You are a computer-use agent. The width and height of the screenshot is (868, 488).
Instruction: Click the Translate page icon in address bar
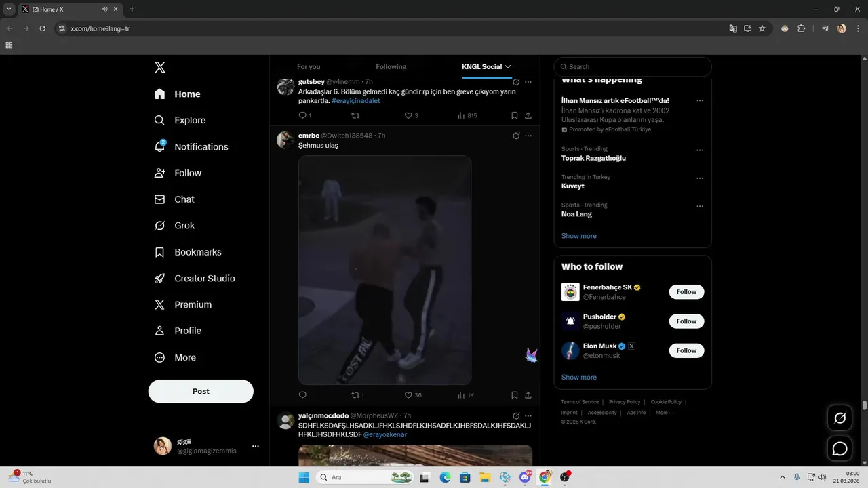[x=732, y=28]
